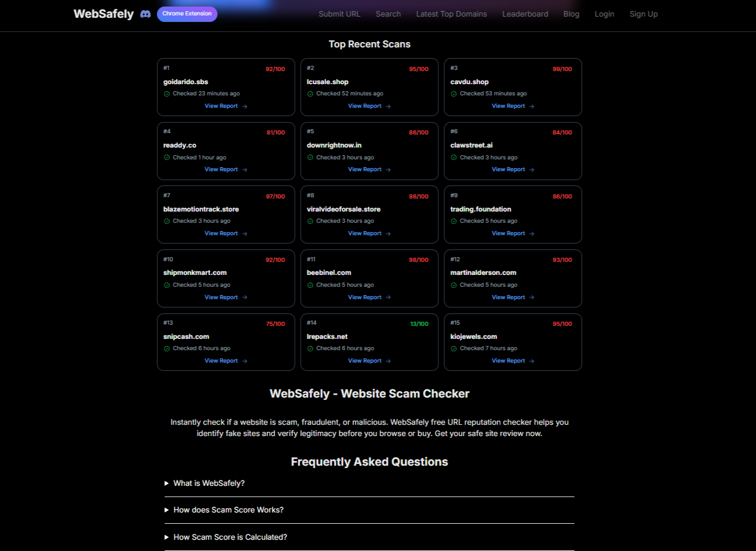Expand the 'How does Scam Score Works?' FAQ

(x=228, y=510)
